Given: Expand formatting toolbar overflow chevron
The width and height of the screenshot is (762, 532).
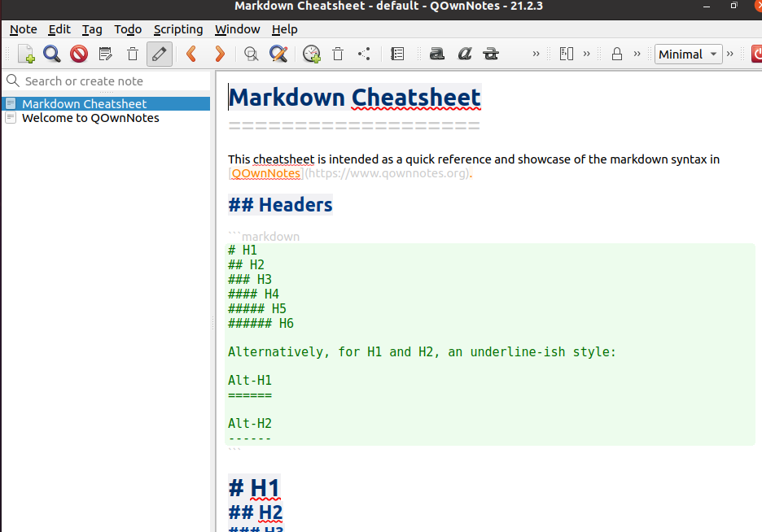Looking at the screenshot, I should [x=536, y=54].
